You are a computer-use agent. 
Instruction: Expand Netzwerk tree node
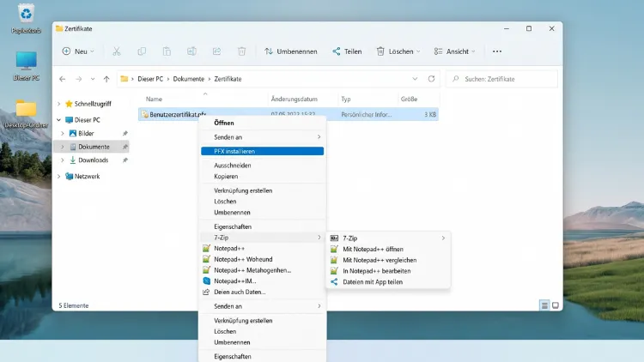point(58,177)
